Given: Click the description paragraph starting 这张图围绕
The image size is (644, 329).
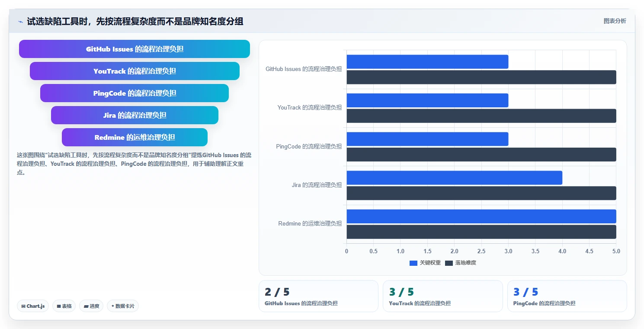Looking at the screenshot, I should point(134,163).
